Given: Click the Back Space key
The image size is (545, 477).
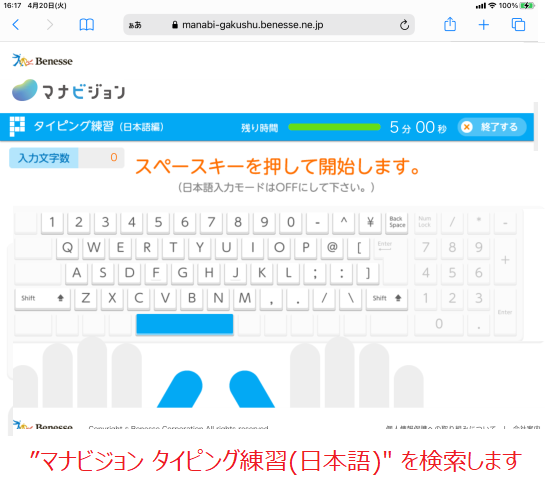Looking at the screenshot, I should (397, 222).
